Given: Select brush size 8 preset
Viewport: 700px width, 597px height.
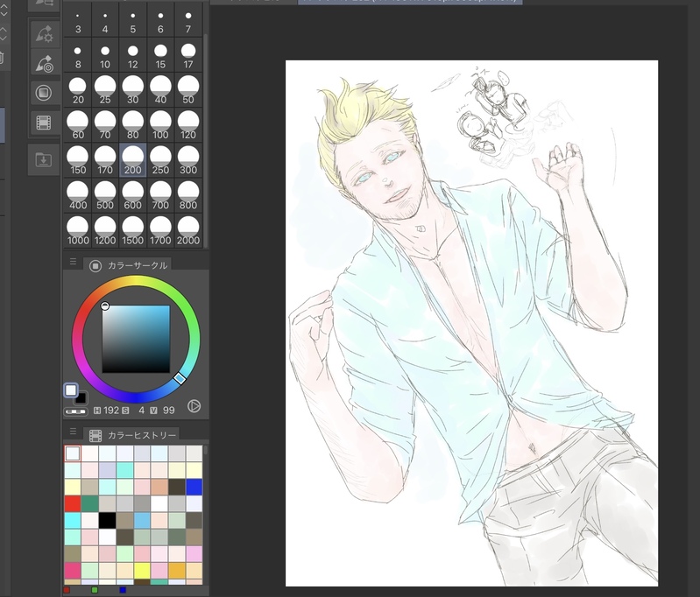Looking at the screenshot, I should pos(78,54).
